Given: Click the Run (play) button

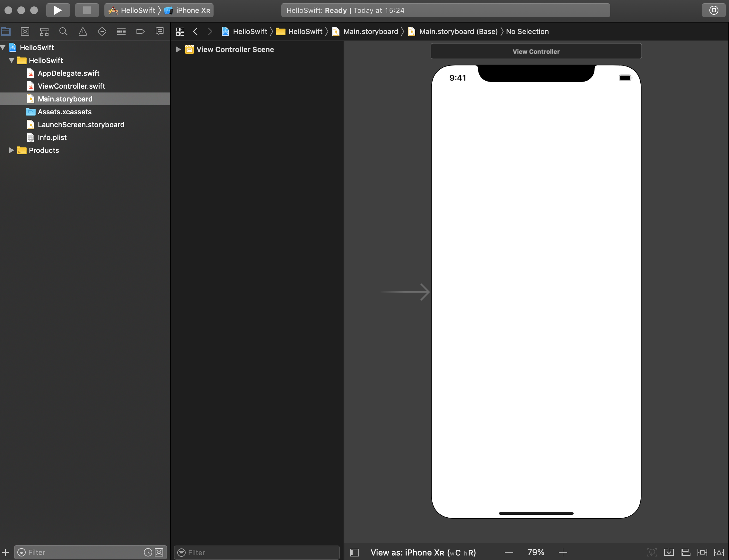Looking at the screenshot, I should tap(58, 10).
